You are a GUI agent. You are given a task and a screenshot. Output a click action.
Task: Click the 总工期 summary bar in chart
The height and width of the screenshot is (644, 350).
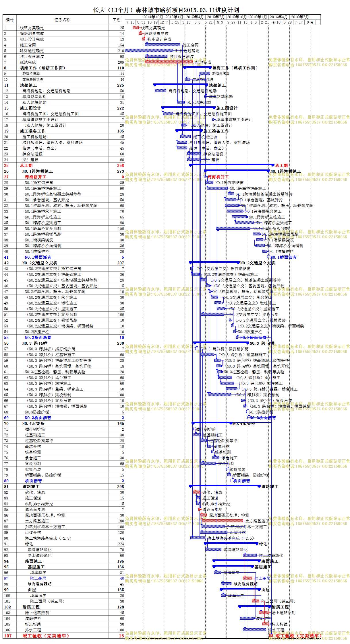[x=232, y=165]
